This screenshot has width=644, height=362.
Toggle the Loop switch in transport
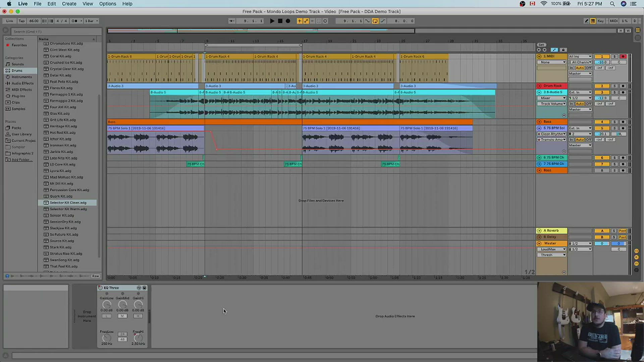(375, 21)
